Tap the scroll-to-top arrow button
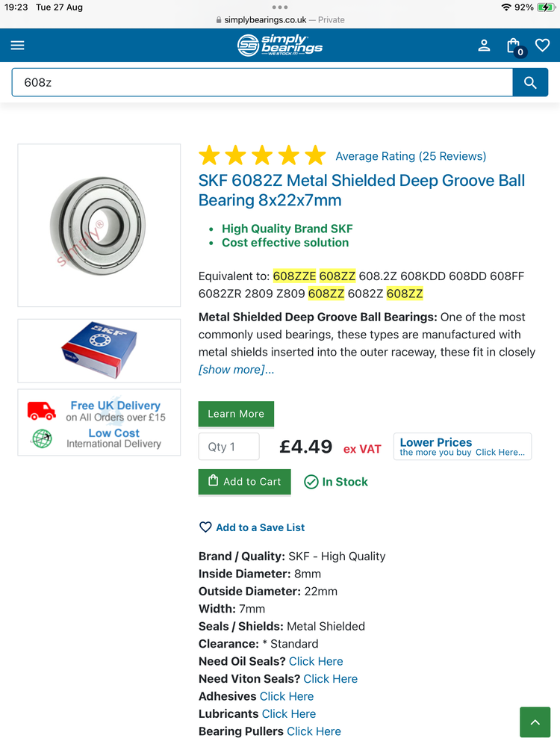The width and height of the screenshot is (560, 747). (535, 722)
